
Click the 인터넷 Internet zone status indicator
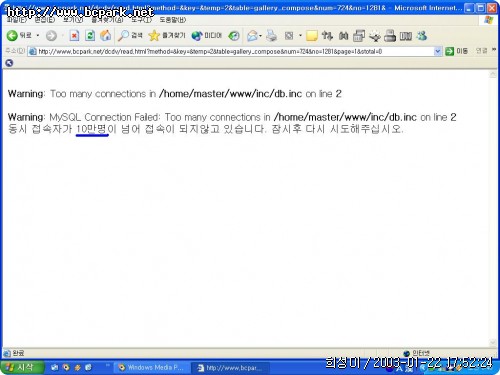[x=417, y=353]
